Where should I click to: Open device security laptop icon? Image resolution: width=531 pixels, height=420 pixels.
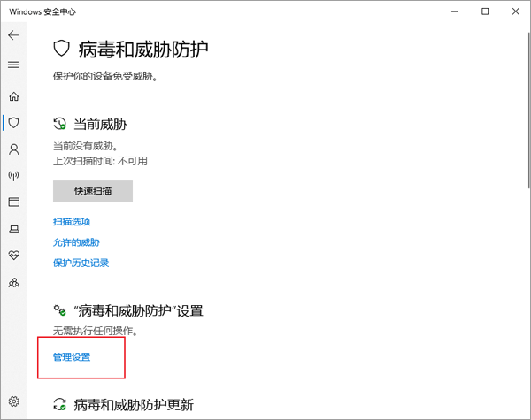click(x=13, y=229)
